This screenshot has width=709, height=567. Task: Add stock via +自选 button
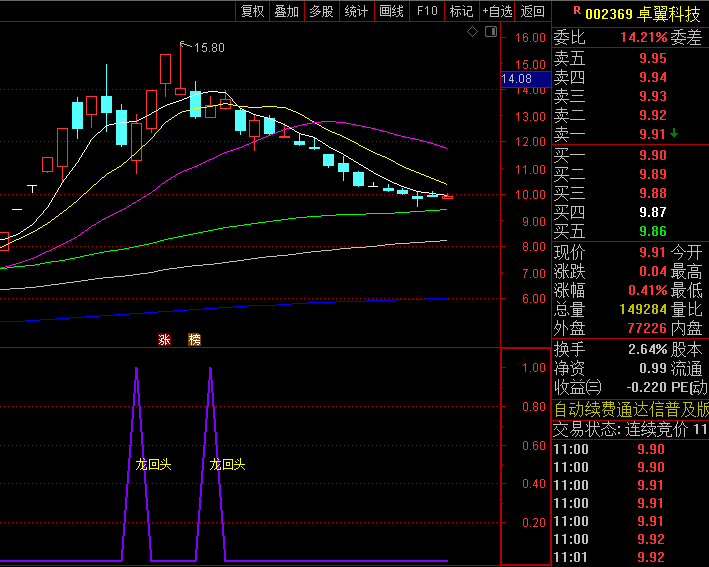click(x=497, y=11)
